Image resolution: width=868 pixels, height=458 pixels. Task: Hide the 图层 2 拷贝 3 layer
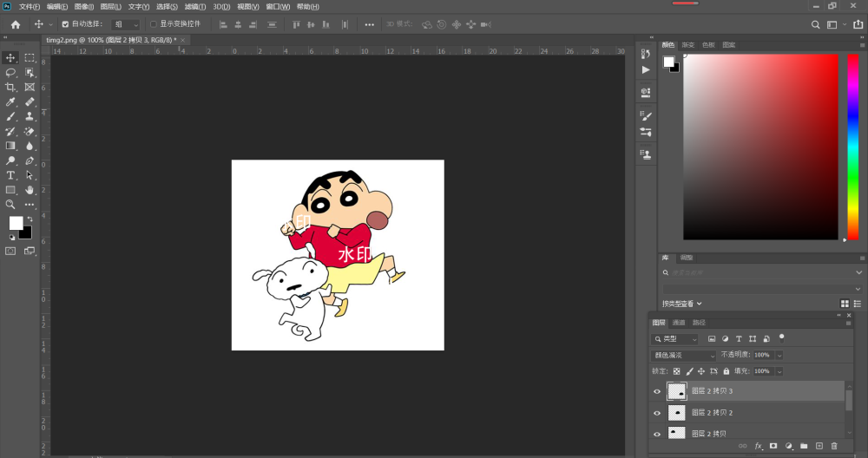(x=657, y=391)
